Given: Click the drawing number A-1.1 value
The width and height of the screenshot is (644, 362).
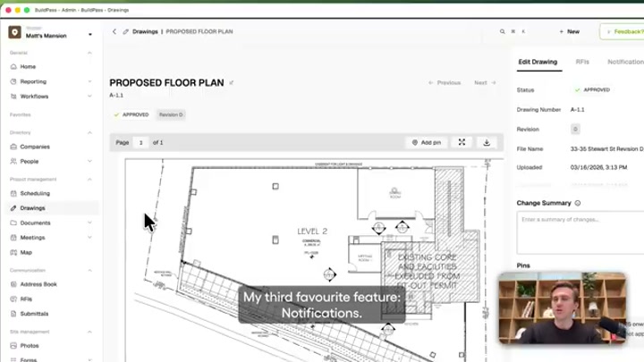Looking at the screenshot, I should [577, 110].
